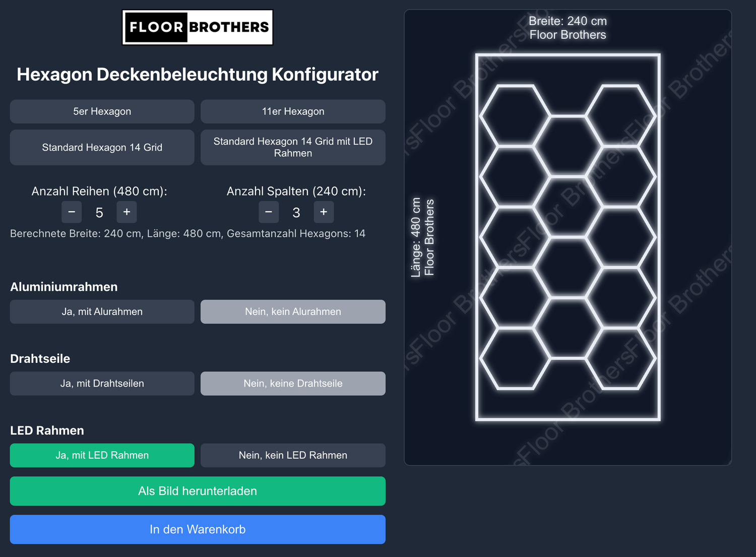Image resolution: width=756 pixels, height=557 pixels.
Task: Click the columns value number 3
Action: [x=296, y=213]
